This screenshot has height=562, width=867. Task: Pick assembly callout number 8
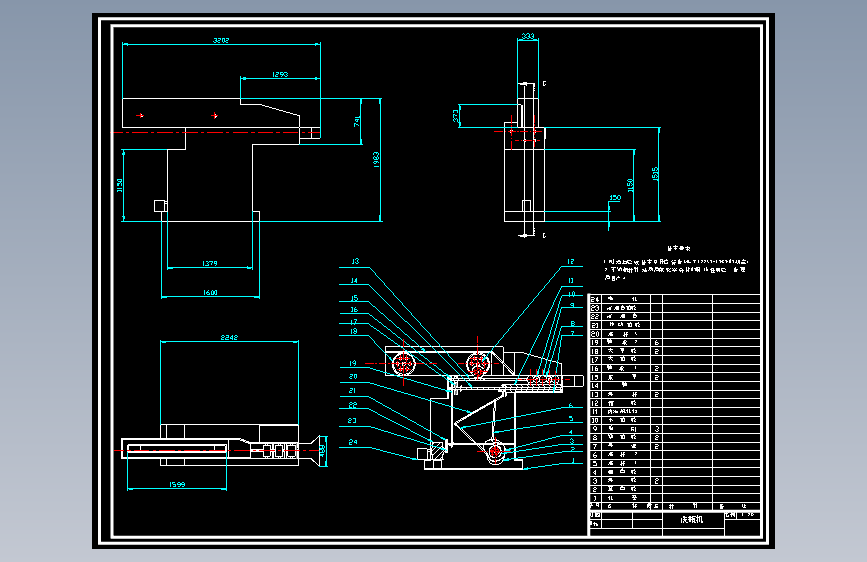(573, 324)
